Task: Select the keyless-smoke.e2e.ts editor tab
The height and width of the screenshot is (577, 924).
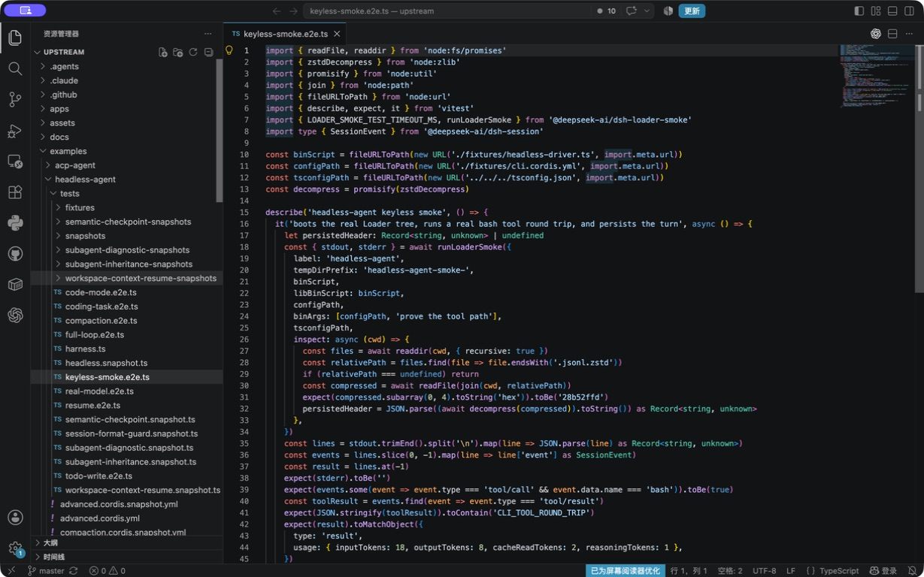Action: [x=286, y=34]
